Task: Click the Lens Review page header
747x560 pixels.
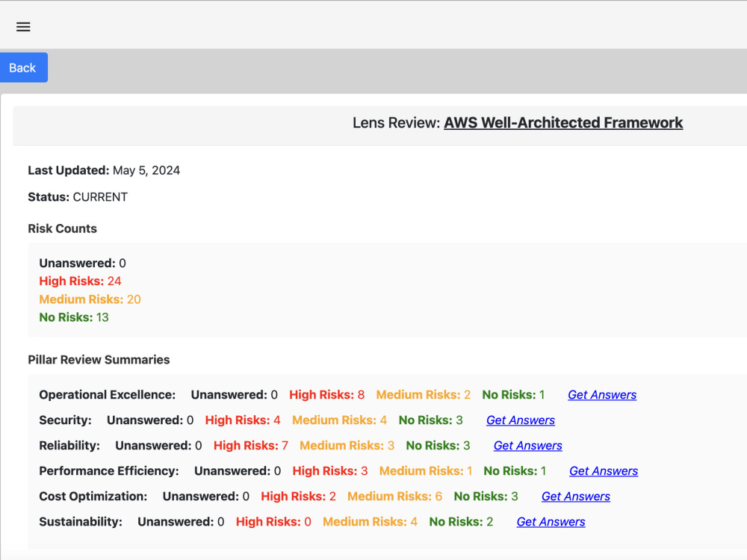Action: pyautogui.click(x=518, y=122)
